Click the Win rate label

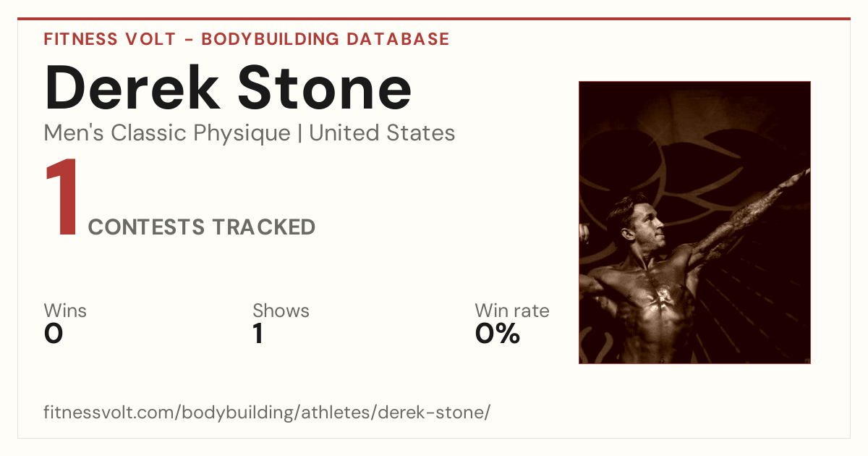[512, 311]
